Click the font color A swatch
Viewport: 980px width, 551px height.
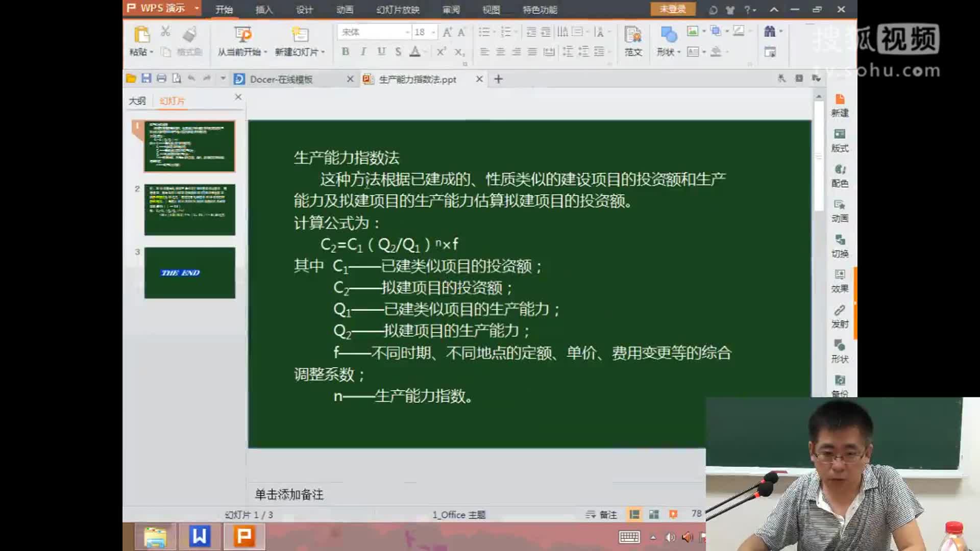(x=415, y=52)
